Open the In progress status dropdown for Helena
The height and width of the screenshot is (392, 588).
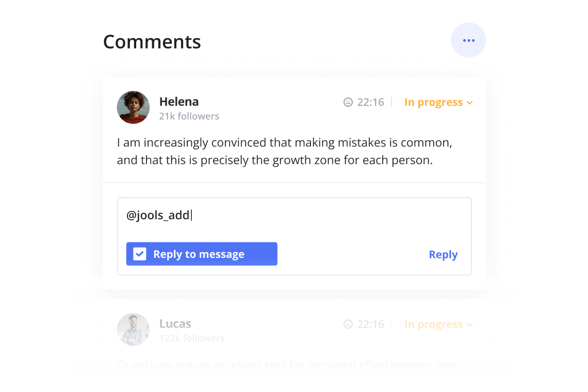click(x=438, y=102)
